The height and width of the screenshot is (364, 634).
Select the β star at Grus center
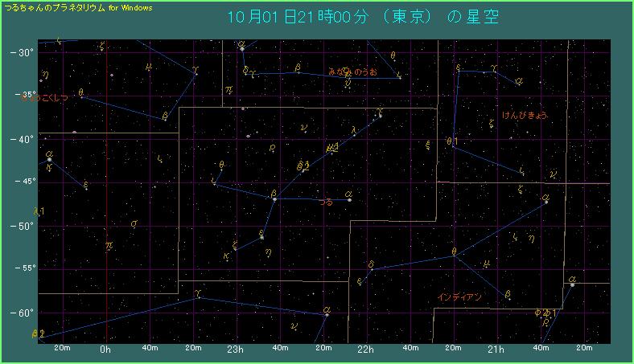click(274, 198)
